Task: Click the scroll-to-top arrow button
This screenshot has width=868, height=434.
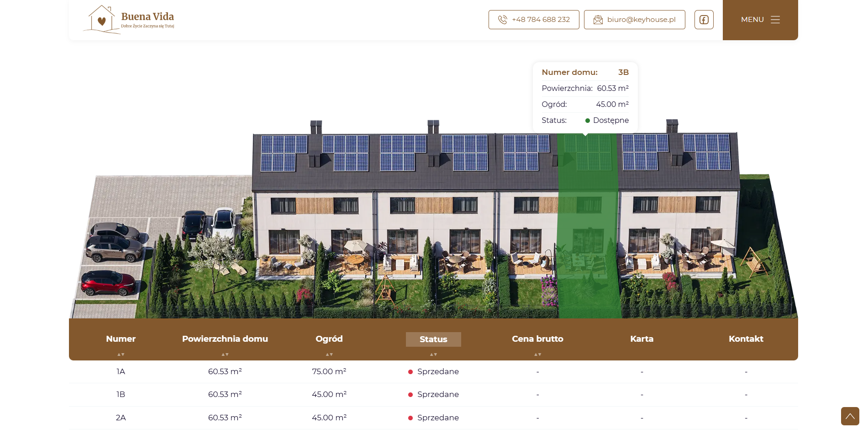Action: click(850, 416)
